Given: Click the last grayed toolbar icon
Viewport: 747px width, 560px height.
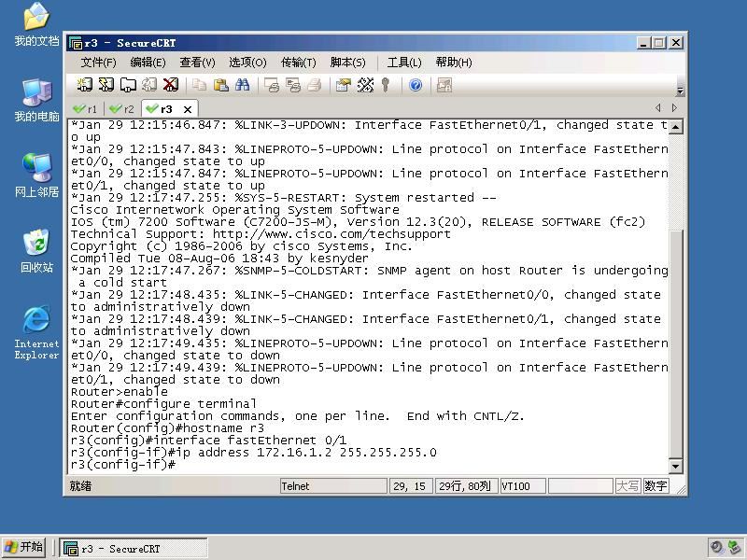Looking at the screenshot, I should coord(444,85).
